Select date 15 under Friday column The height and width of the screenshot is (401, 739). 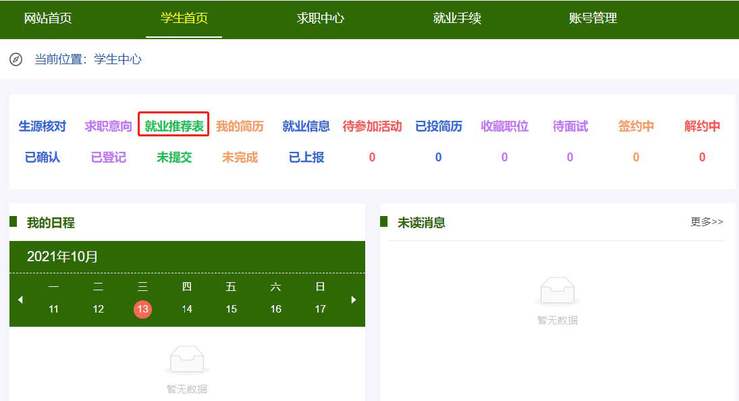[231, 309]
